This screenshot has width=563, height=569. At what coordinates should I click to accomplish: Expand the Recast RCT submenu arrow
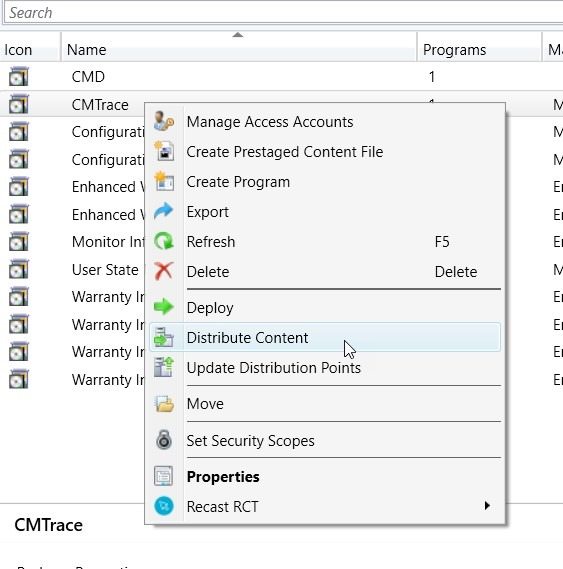pos(487,505)
